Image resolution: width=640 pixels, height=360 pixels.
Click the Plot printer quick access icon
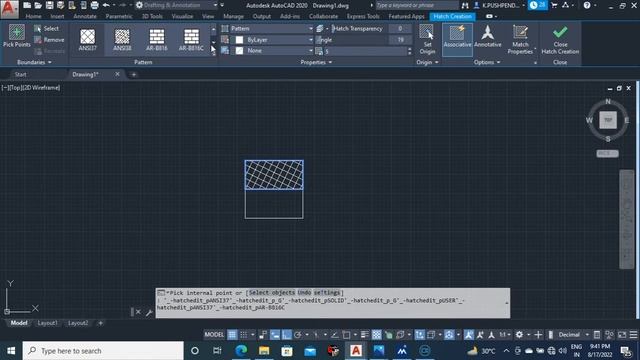click(x=94, y=5)
